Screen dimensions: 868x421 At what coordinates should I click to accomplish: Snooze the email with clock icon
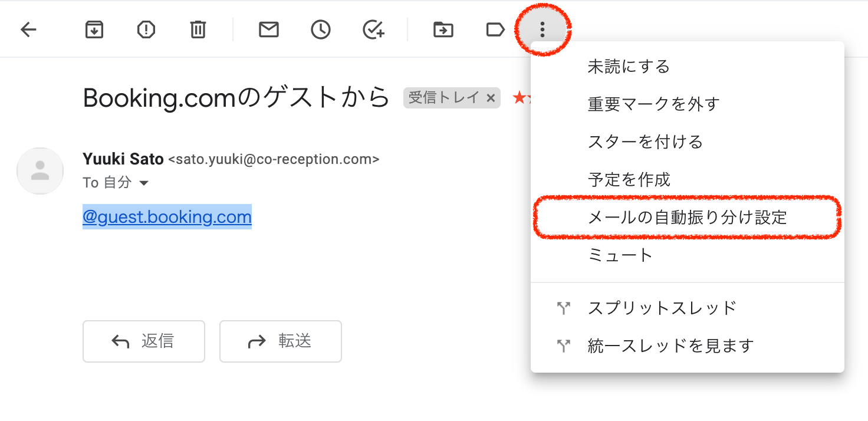(321, 29)
